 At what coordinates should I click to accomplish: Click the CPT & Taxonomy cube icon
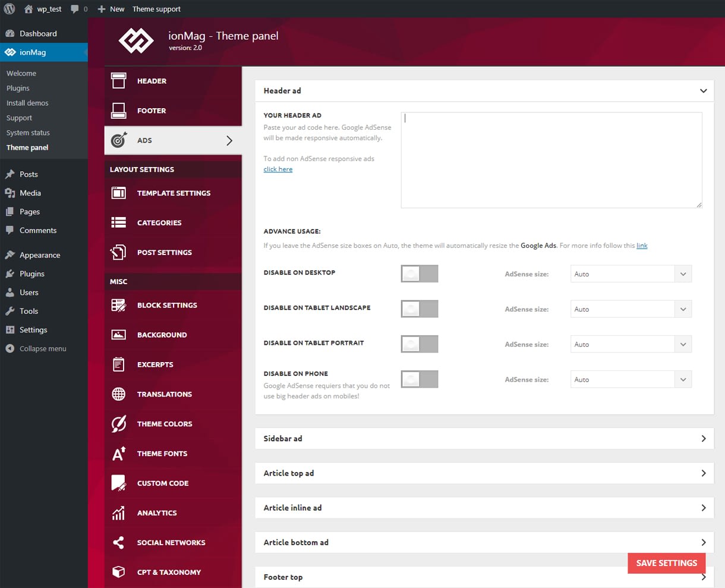[119, 572]
